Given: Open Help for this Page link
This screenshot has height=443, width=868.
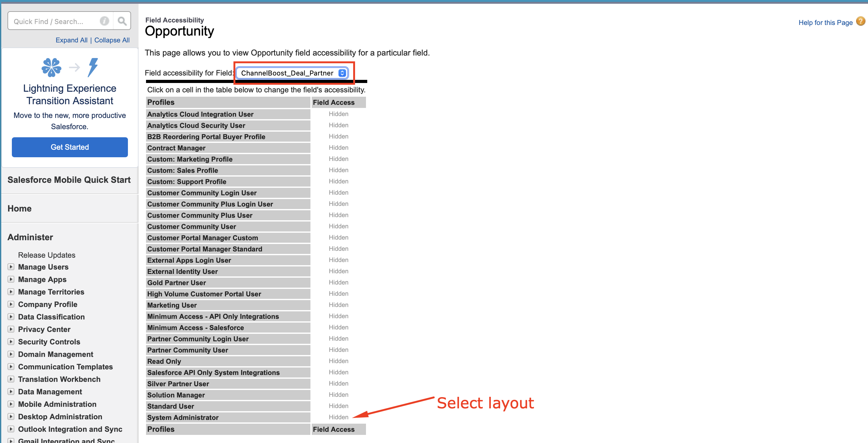Looking at the screenshot, I should coord(825,22).
